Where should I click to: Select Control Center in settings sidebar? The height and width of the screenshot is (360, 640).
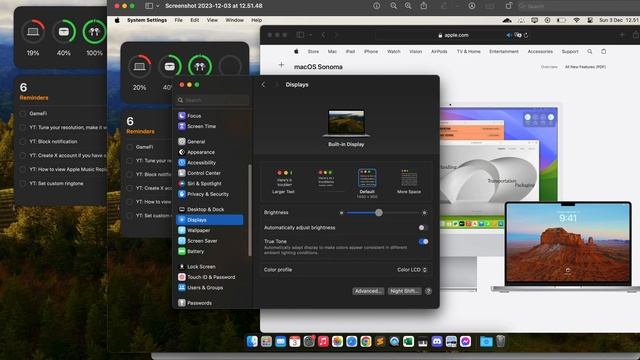click(x=210, y=173)
